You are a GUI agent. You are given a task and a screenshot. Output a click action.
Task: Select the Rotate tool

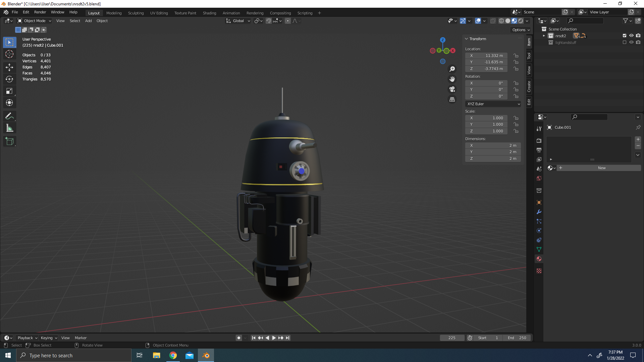tap(9, 79)
